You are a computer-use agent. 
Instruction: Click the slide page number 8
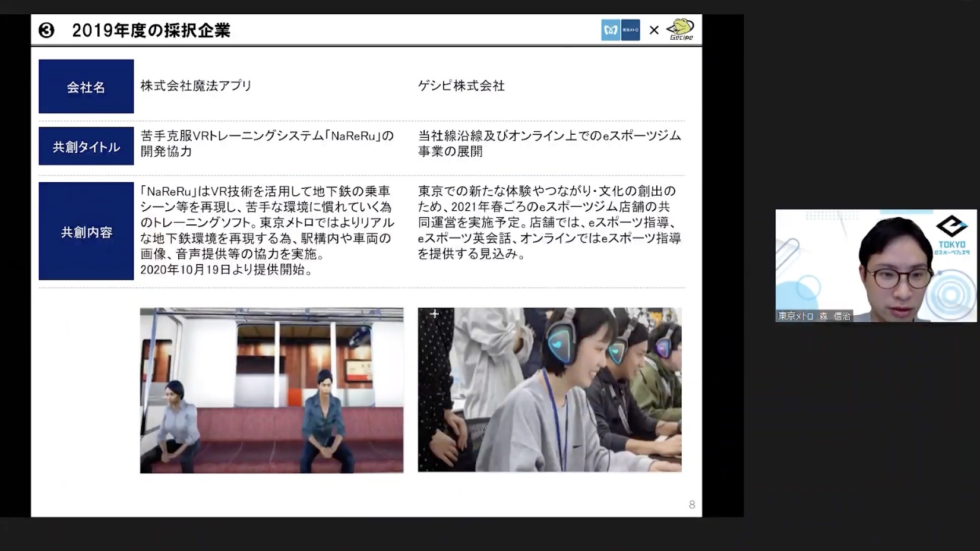(692, 505)
